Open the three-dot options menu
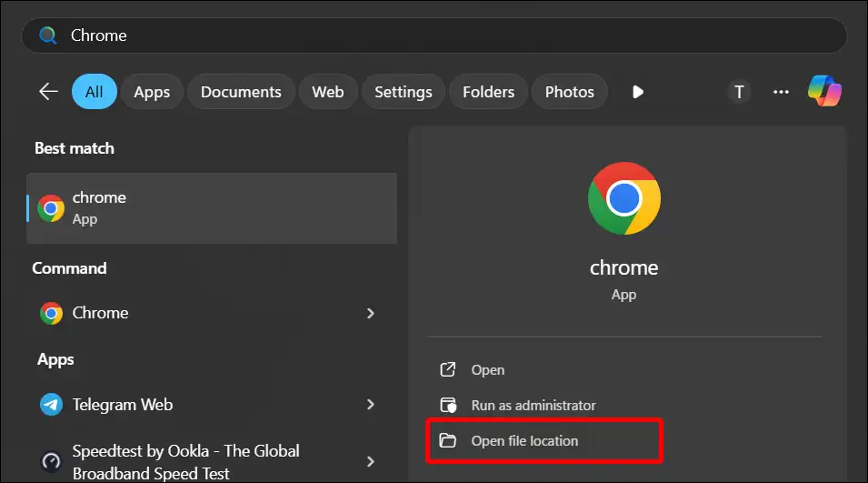Viewport: 868px width, 483px height. [781, 92]
